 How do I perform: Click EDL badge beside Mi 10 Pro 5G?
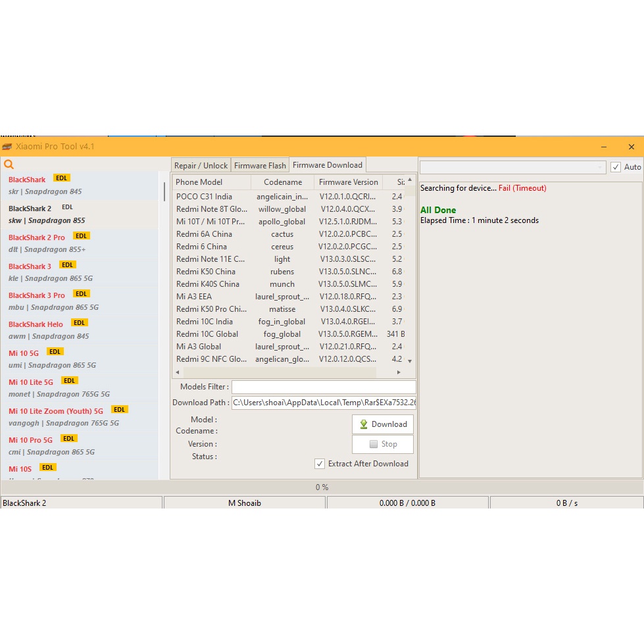68,439
